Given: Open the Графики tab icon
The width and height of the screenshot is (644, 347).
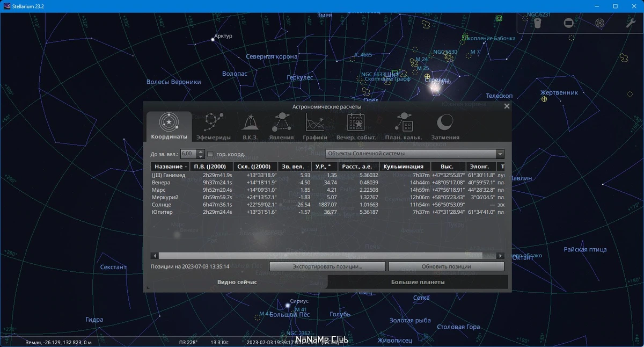Looking at the screenshot, I should coord(314,127).
